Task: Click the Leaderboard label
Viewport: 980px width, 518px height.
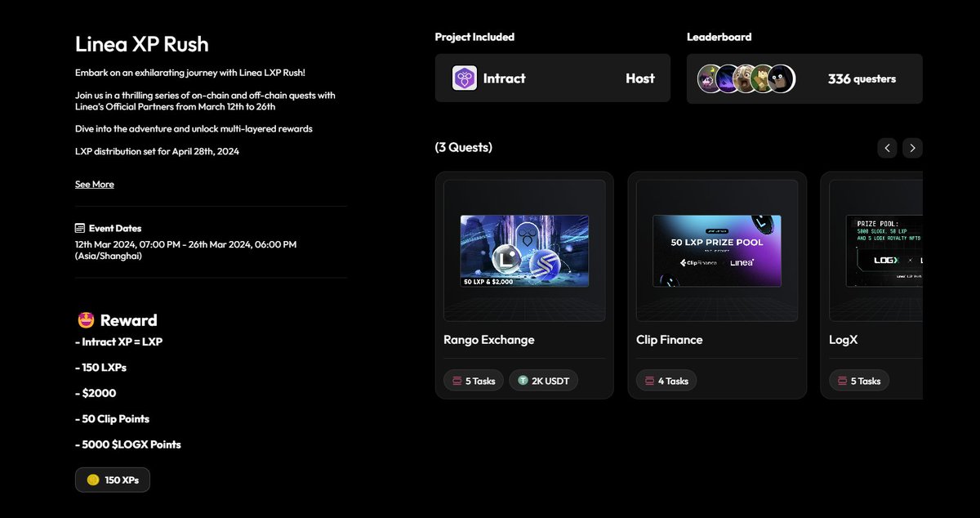Action: tap(719, 37)
